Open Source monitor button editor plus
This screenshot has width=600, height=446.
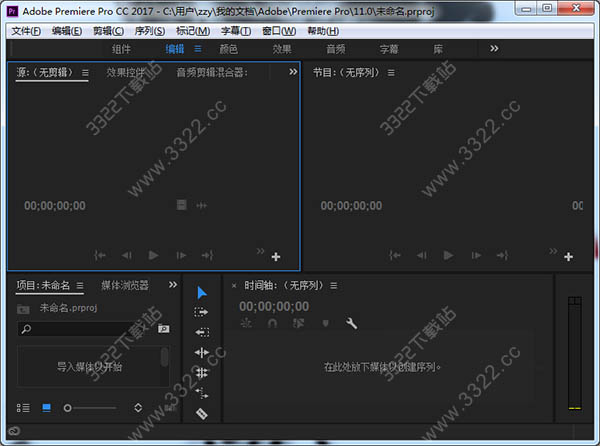tap(276, 257)
